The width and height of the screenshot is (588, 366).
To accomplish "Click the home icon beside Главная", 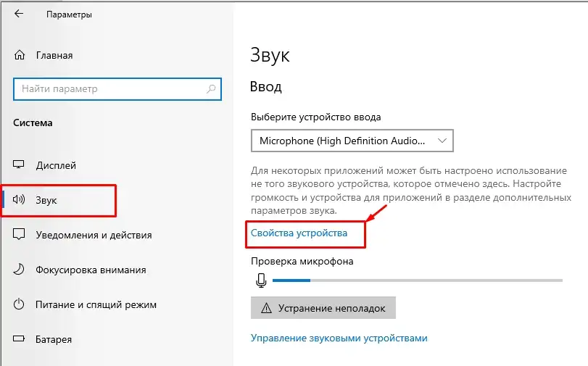I will [20, 55].
